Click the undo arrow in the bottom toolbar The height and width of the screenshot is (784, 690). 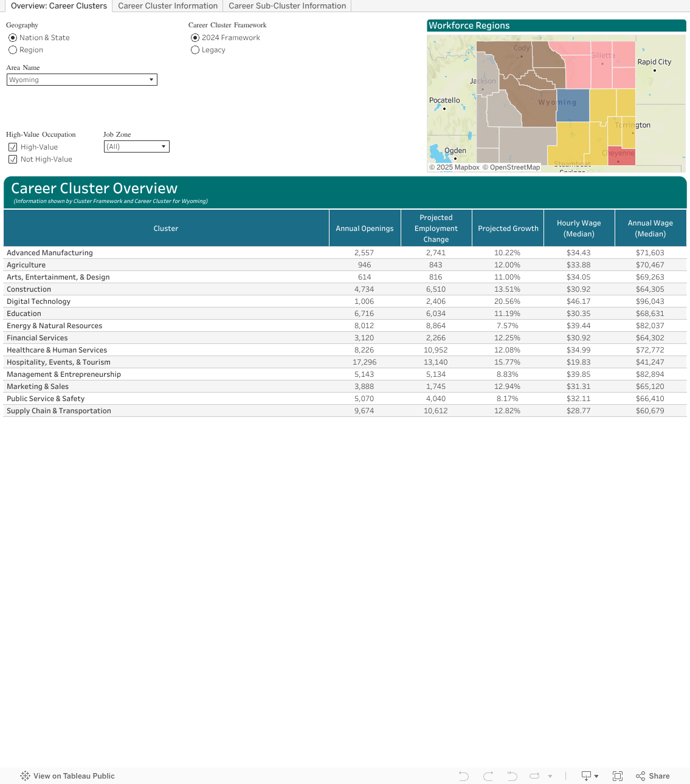464,776
